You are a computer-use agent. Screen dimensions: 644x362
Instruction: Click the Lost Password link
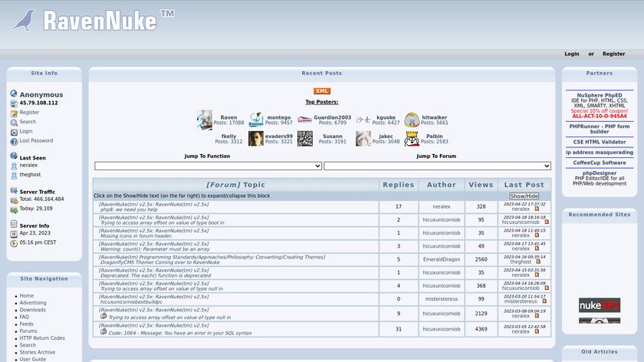pyautogui.click(x=36, y=140)
